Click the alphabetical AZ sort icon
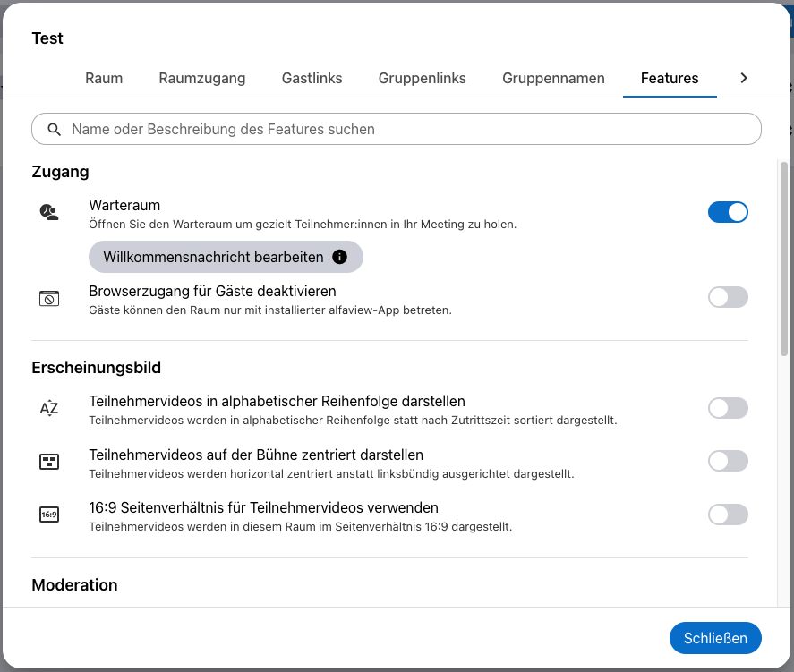 pos(48,408)
